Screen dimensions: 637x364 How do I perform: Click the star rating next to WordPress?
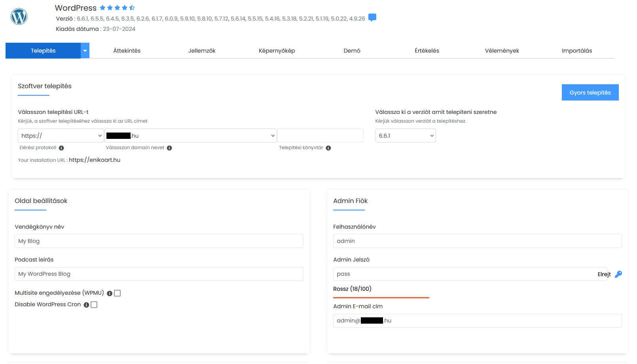click(117, 7)
